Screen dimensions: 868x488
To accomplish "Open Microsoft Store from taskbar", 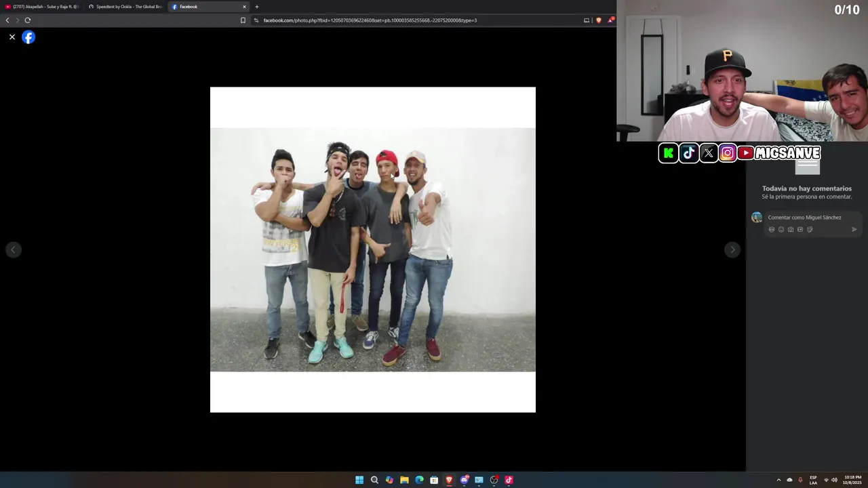I will coord(434,480).
